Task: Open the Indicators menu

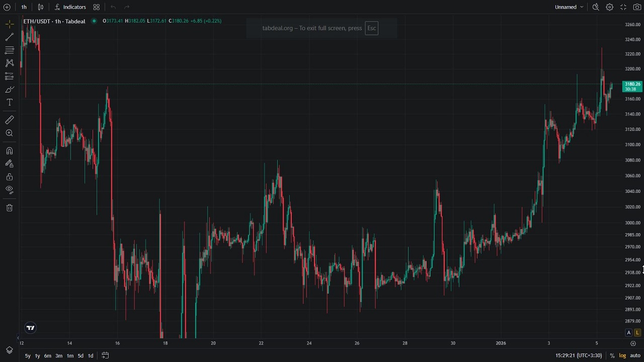Action: [70, 7]
